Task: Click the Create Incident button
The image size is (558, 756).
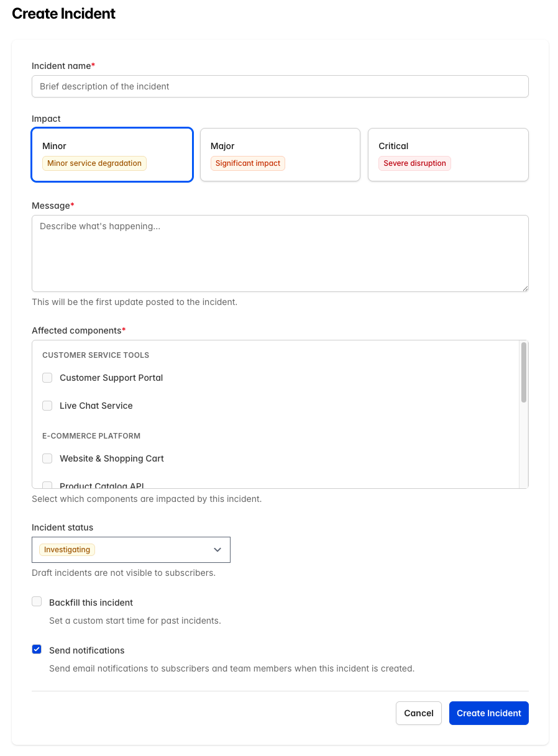Action: [489, 713]
